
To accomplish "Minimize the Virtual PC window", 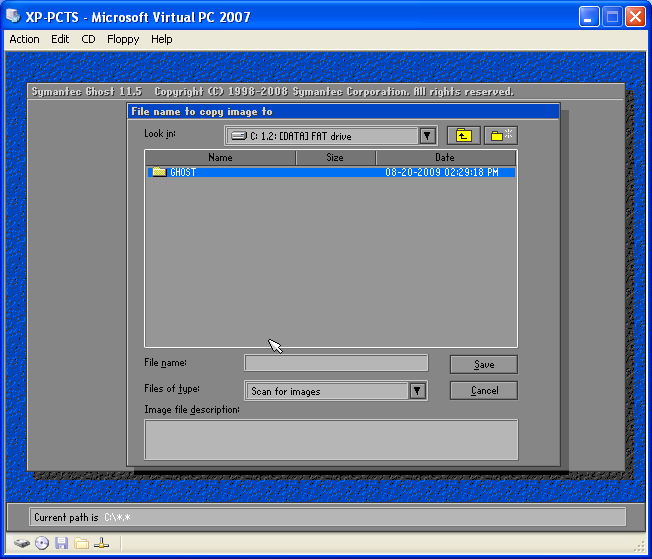I will point(589,17).
